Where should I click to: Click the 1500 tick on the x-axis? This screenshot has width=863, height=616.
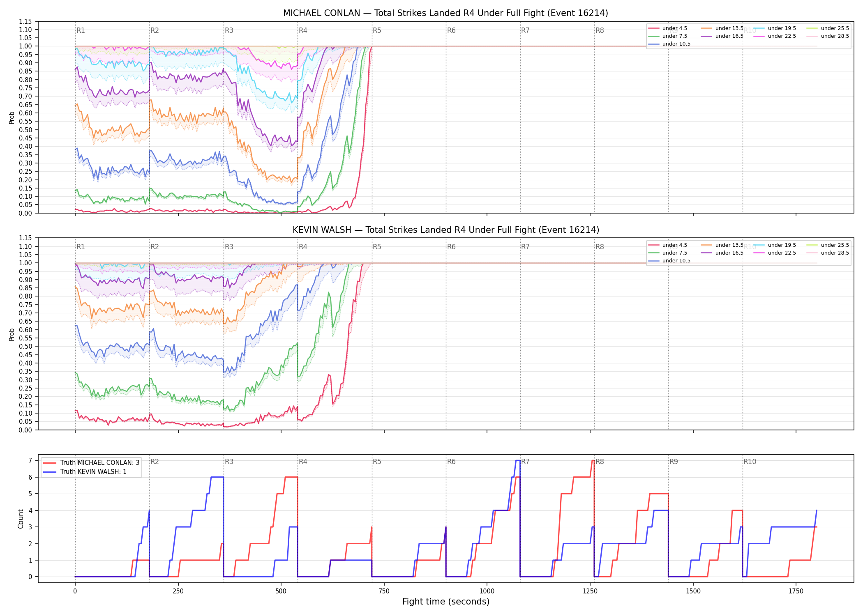click(693, 591)
